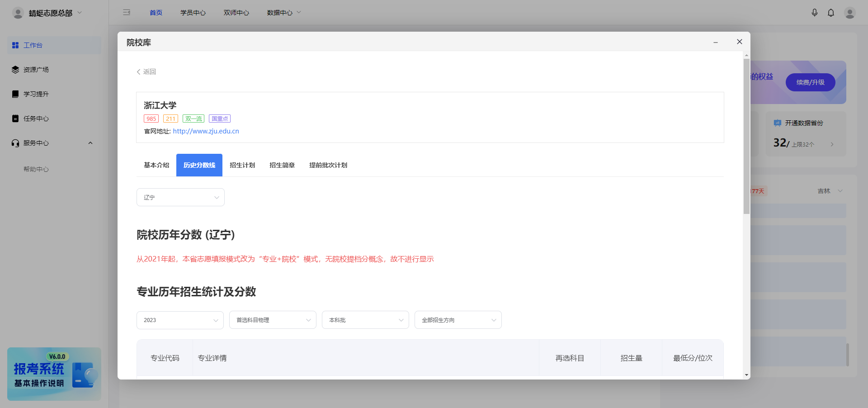
Task: Open 任务中心 from the sidebar
Action: (x=37, y=118)
